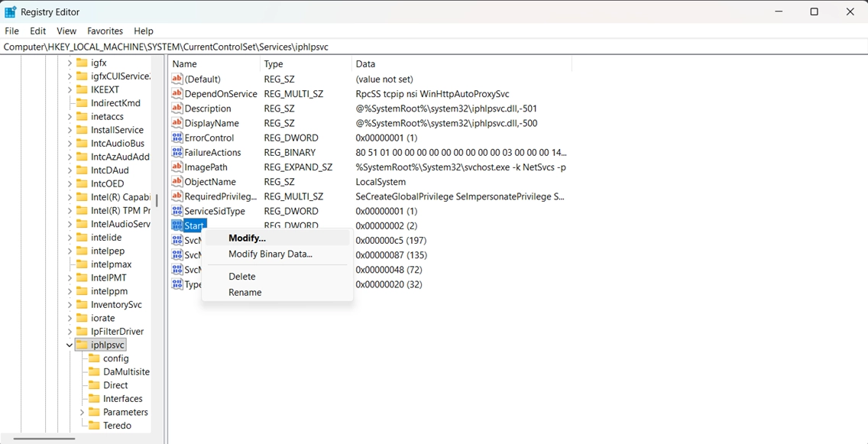Click the ImagePath string value icon
This screenshot has height=444, width=868.
click(177, 167)
